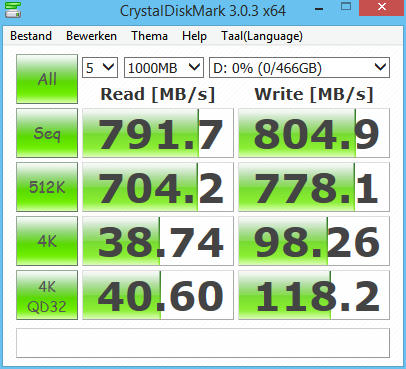Image resolution: width=406 pixels, height=369 pixels.
Task: Start the 4K QD32 benchmark test
Action: click(x=47, y=295)
